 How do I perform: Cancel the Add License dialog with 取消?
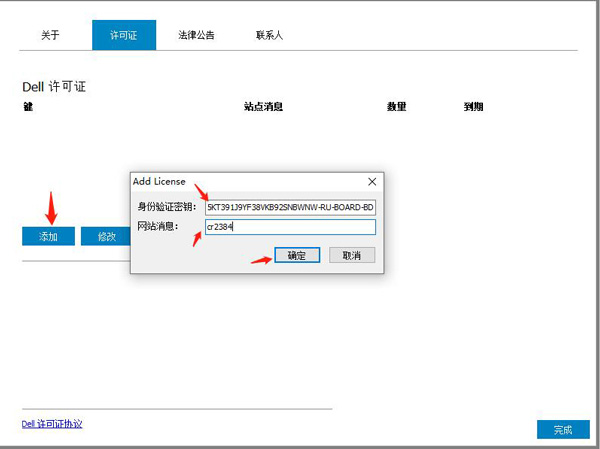coord(351,256)
